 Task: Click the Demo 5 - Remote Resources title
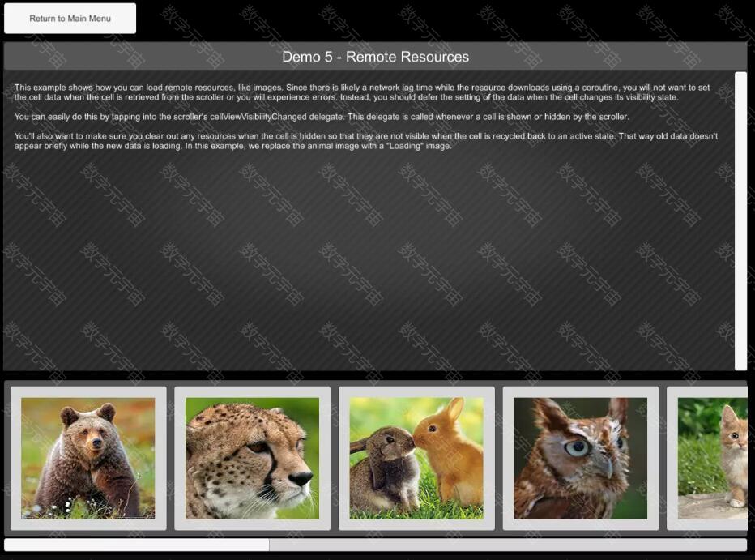pos(375,57)
